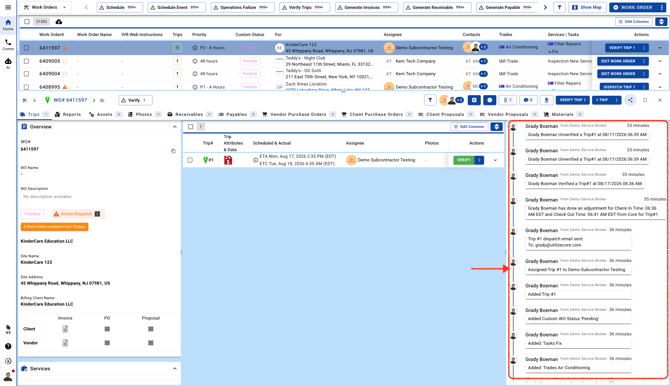Click the filter icon in work order detail bar
Viewport: 670px width, 386px height.
[430, 100]
